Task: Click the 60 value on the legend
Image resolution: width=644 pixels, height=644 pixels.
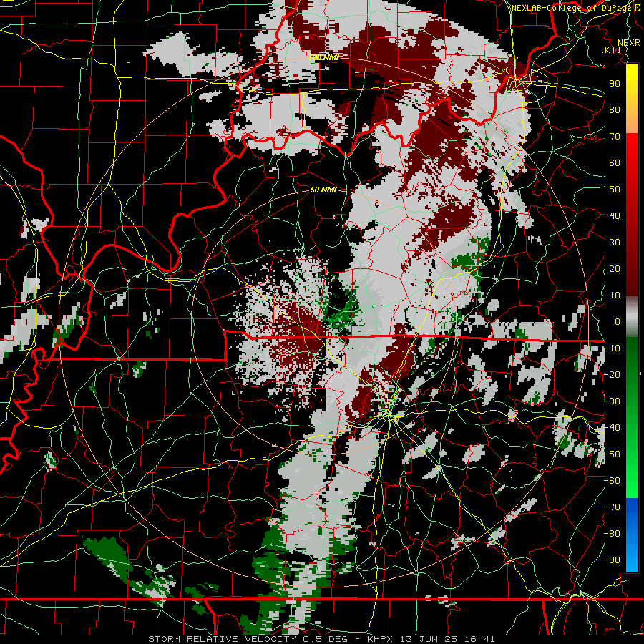Action: click(x=615, y=162)
